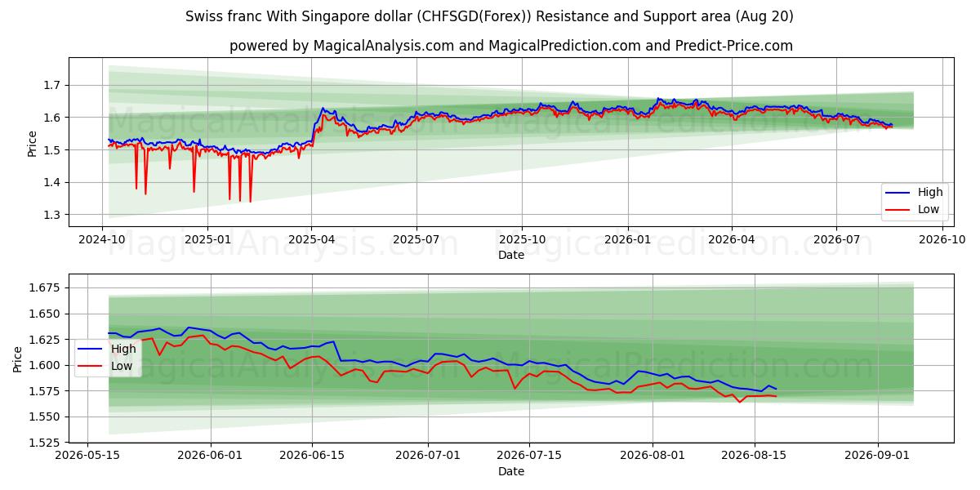This screenshot has width=980, height=490.
Task: Click the 2026-10 x-axis label
Action: pyautogui.click(x=942, y=240)
